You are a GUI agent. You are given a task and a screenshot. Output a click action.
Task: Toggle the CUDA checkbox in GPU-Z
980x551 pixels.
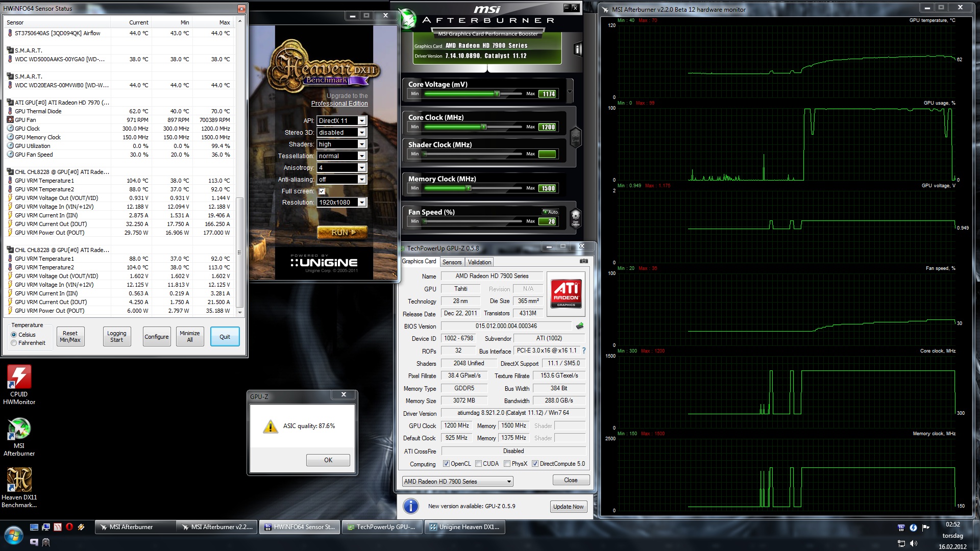pyautogui.click(x=478, y=464)
